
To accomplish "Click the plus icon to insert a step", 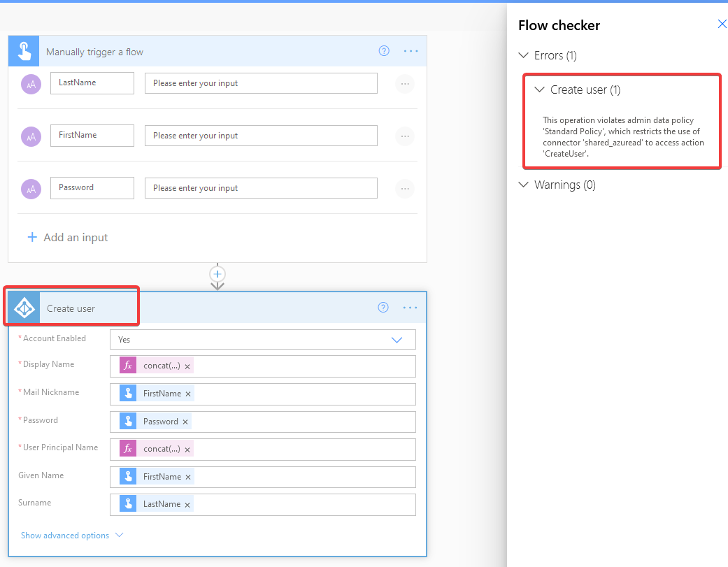I will tap(217, 275).
